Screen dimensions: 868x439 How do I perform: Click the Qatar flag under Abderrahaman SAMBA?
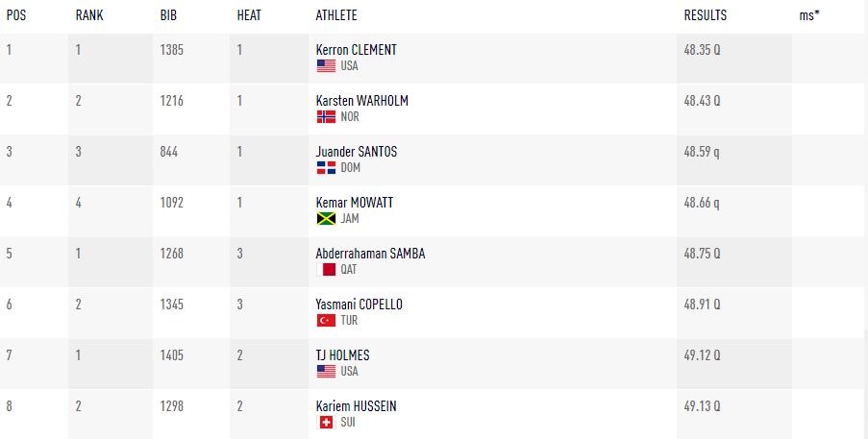point(326,269)
